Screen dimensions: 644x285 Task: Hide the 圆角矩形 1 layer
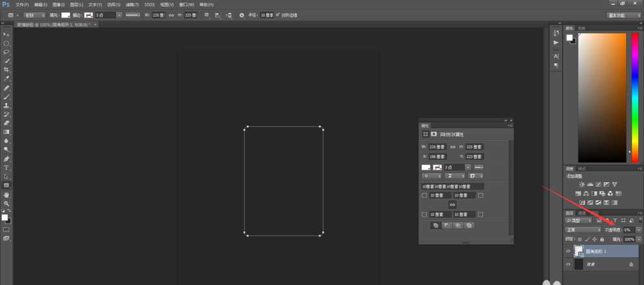tap(568, 251)
